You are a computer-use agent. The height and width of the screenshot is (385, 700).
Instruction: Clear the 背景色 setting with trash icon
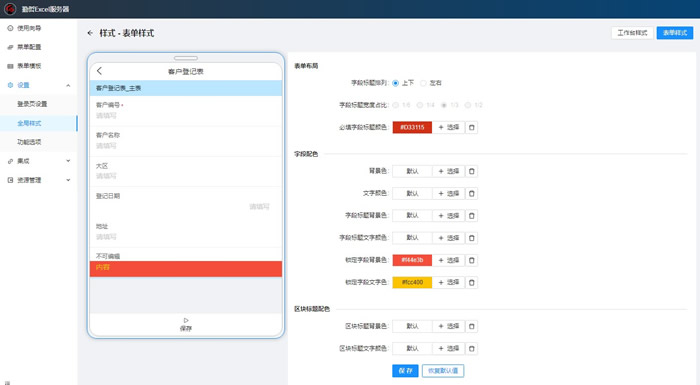(x=471, y=171)
